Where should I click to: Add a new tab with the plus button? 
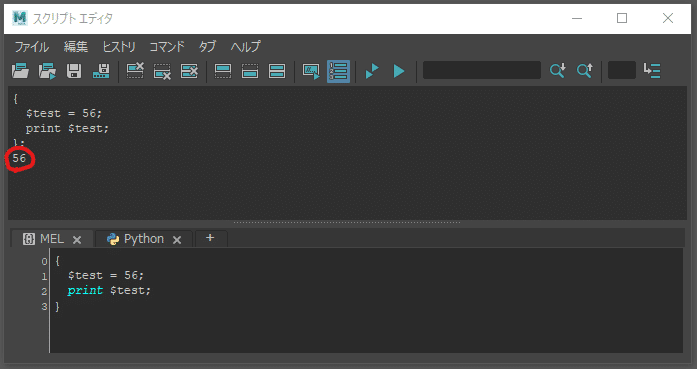coord(211,238)
